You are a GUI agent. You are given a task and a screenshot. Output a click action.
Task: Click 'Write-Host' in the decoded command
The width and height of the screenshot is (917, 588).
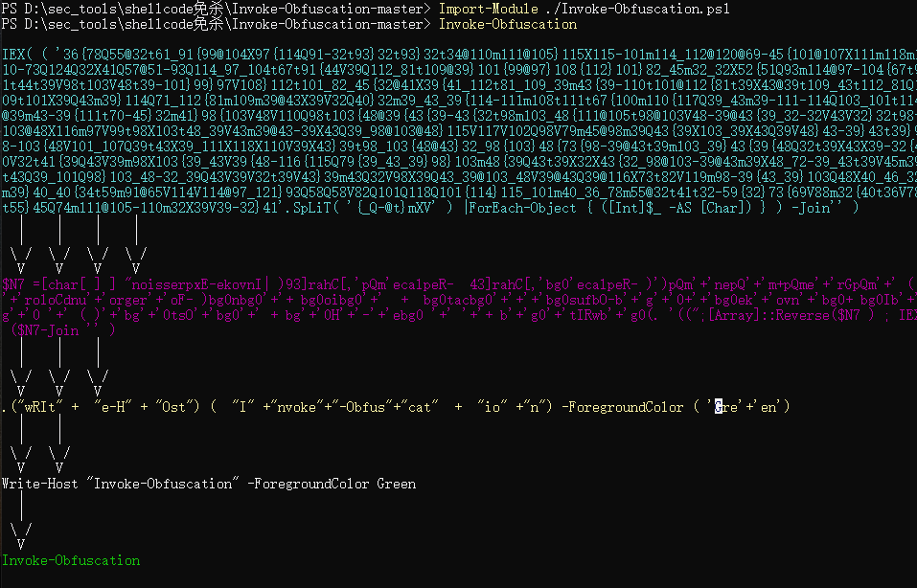coord(40,484)
